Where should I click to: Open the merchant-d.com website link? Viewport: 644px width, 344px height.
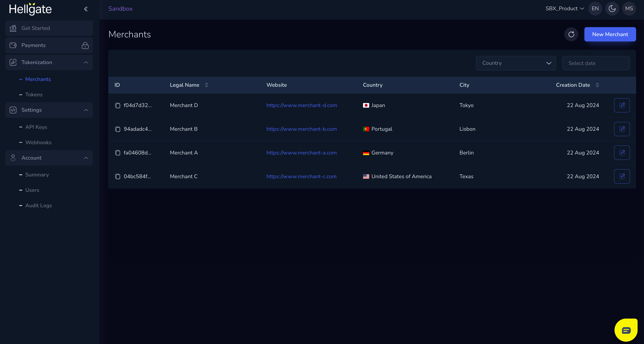pyautogui.click(x=301, y=106)
